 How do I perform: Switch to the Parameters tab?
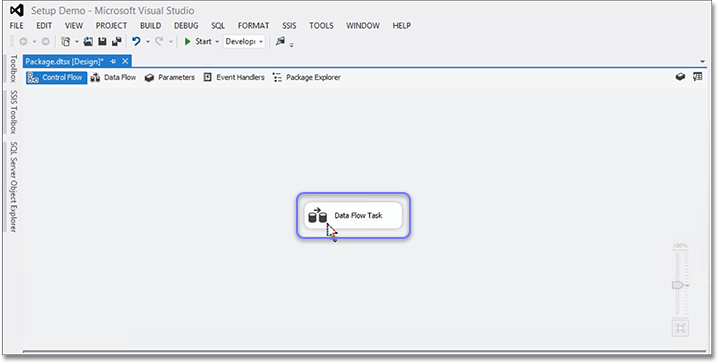coord(170,77)
